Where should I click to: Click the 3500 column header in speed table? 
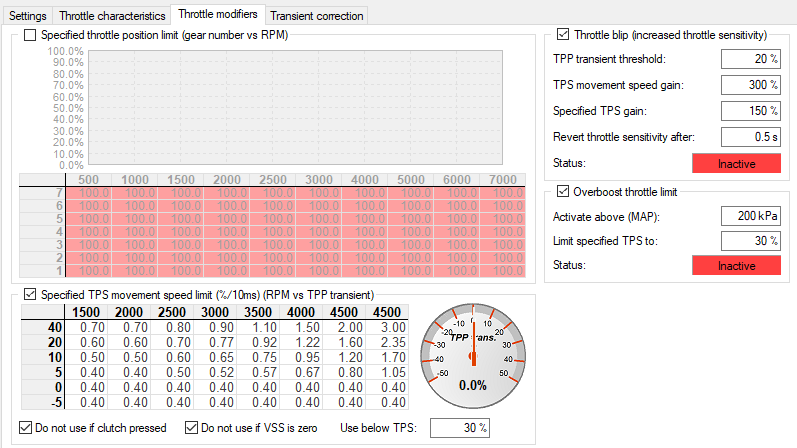click(258, 312)
